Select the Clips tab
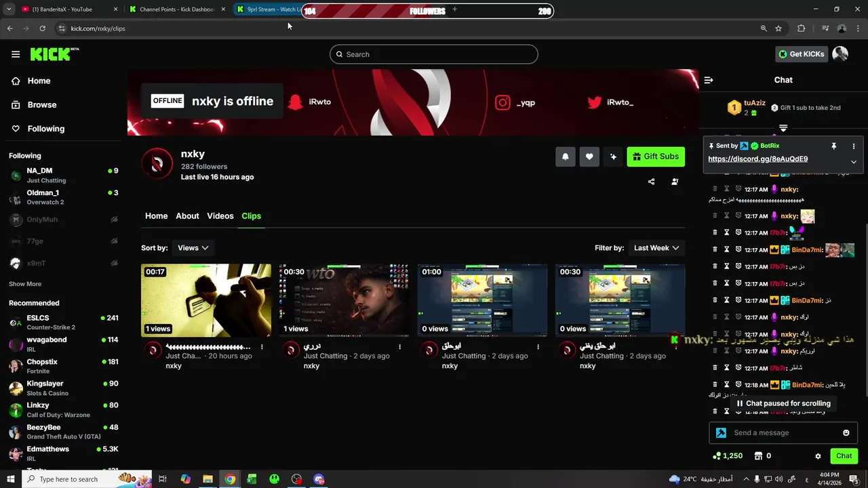868x488 pixels. click(x=251, y=216)
